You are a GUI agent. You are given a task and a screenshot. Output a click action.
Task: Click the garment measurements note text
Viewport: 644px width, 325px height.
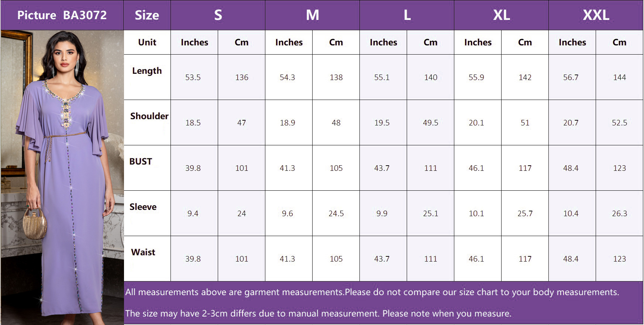point(372,292)
